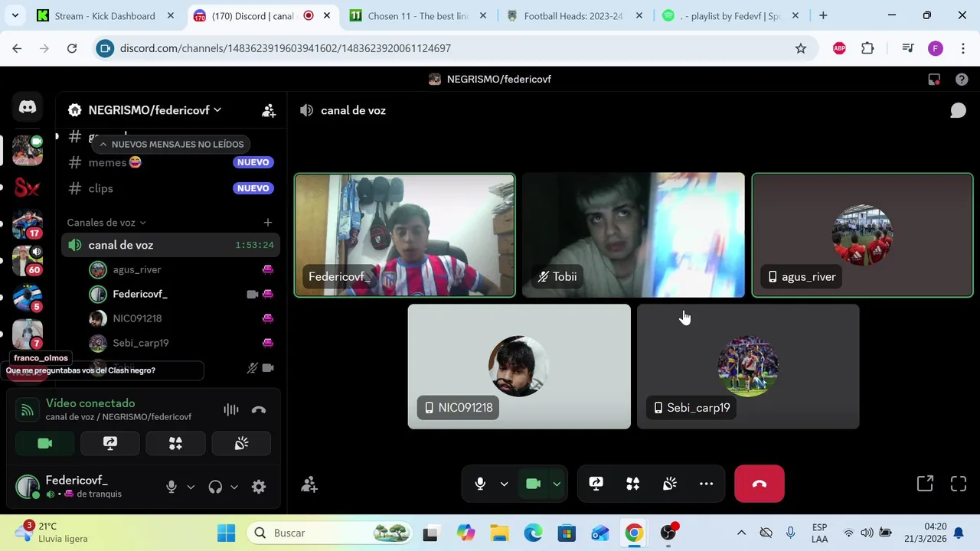Deafen with the headphones icon in user panel
Screen dimensions: 980x551
215,487
